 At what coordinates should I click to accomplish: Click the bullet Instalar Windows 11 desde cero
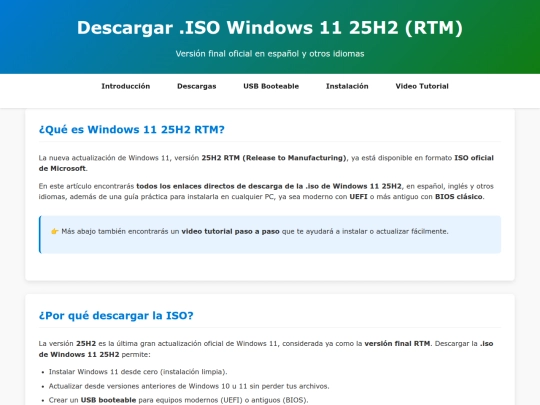[x=138, y=372]
